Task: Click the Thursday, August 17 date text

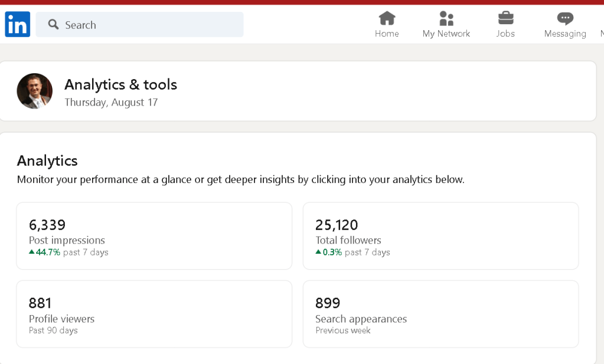Action: point(111,102)
